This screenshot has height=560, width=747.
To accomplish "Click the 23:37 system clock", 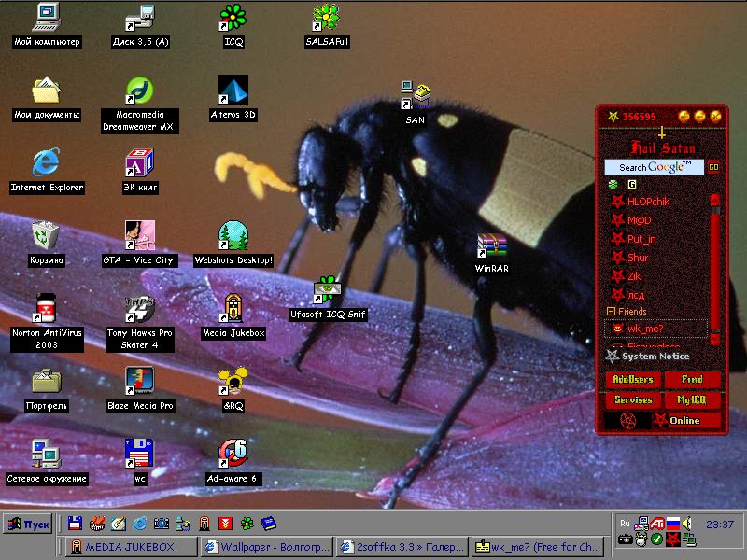I will [x=719, y=525].
